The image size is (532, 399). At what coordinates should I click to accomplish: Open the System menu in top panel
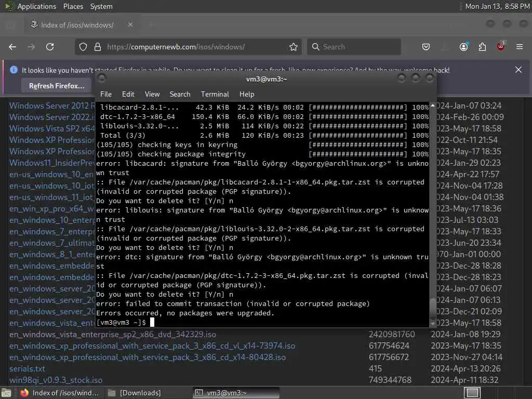pyautogui.click(x=101, y=6)
